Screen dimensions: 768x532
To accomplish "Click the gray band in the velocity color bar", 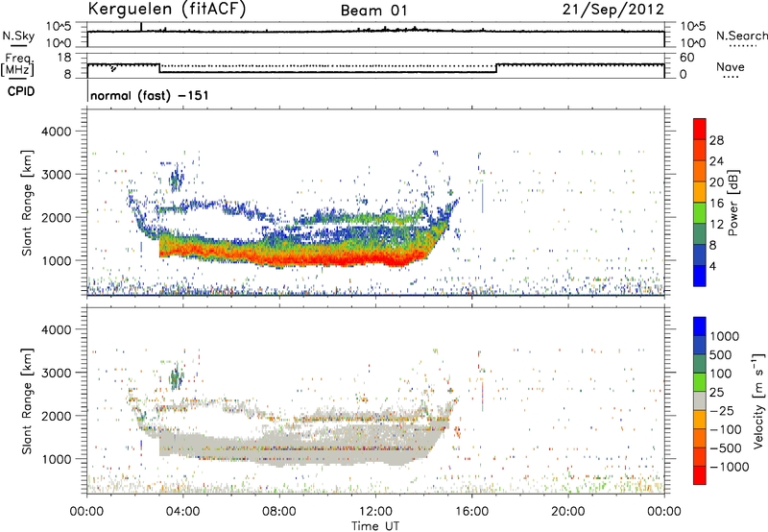I will pyautogui.click(x=700, y=401).
